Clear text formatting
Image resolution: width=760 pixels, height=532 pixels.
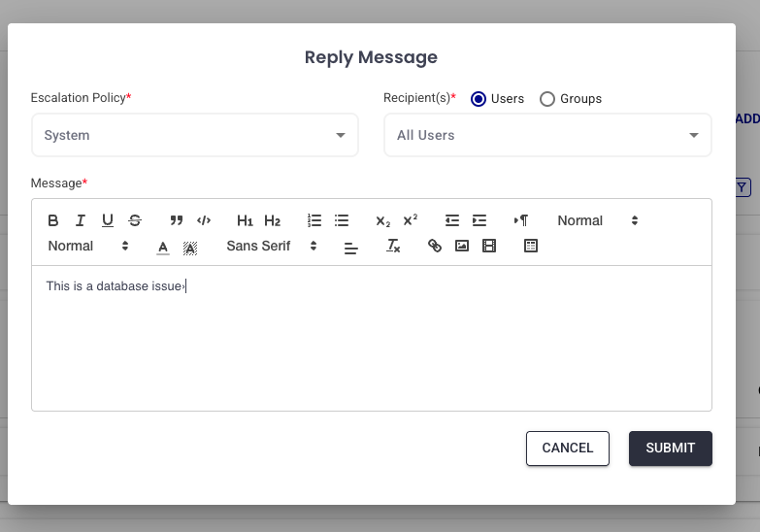392,246
